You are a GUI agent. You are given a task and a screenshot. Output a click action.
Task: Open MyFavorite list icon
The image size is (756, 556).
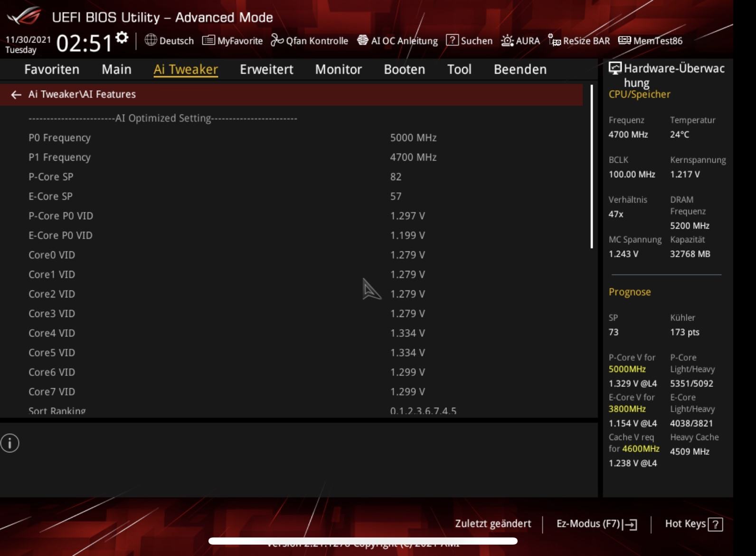click(208, 40)
